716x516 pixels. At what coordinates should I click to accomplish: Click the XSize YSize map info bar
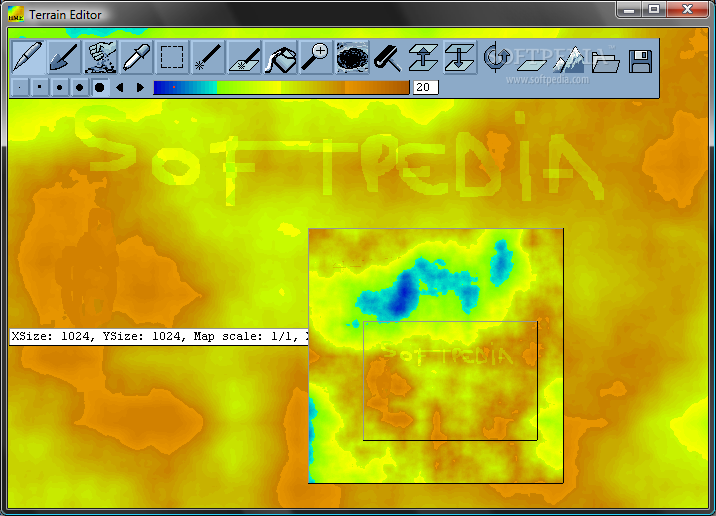click(x=159, y=337)
